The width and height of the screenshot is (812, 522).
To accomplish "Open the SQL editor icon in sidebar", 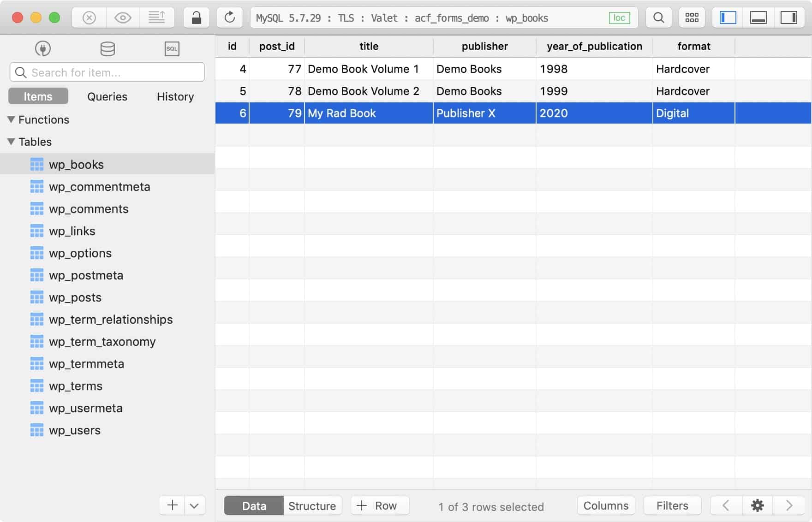I will (x=172, y=49).
